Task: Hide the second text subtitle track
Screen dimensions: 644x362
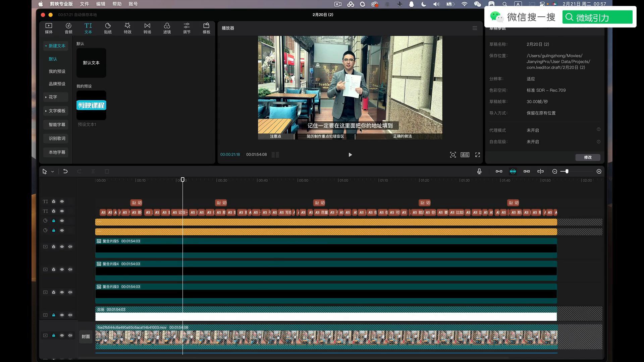Action: [62, 211]
